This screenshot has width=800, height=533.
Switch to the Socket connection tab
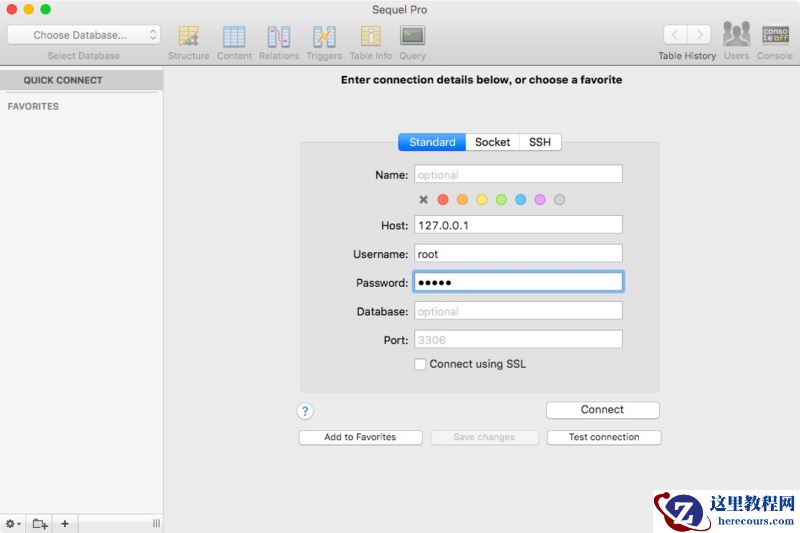492,142
